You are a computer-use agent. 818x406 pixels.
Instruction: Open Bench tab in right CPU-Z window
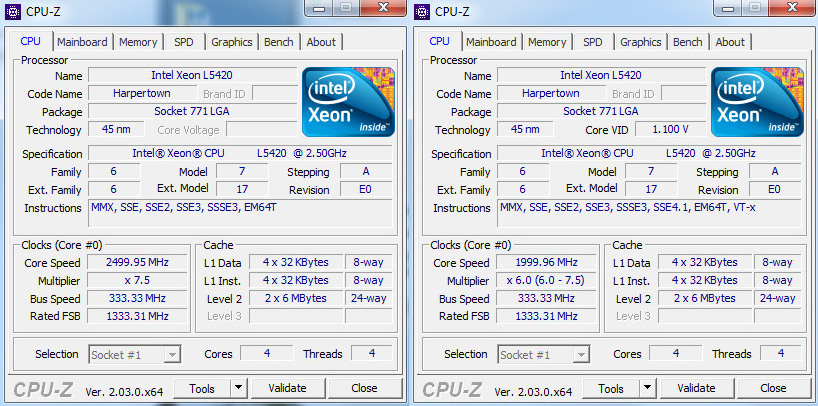tap(688, 42)
